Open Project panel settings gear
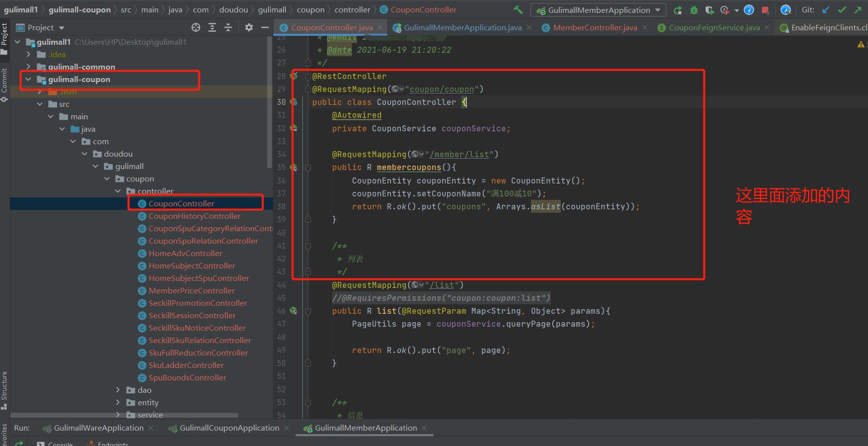Screen dimensions: 868x446 (249, 27)
